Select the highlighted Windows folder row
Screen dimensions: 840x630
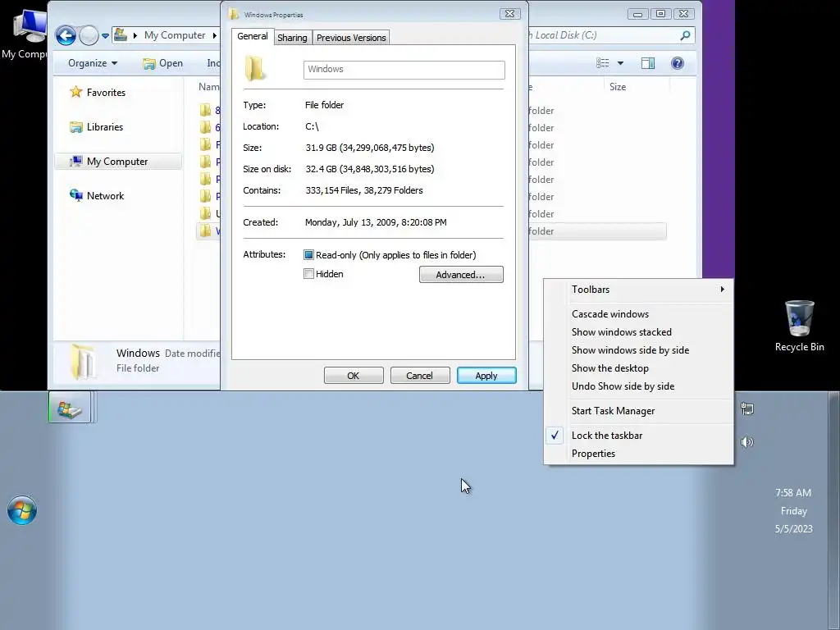(431, 231)
